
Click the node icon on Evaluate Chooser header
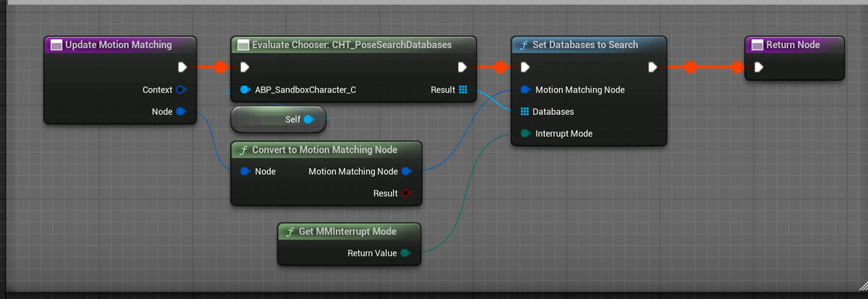pos(243,45)
